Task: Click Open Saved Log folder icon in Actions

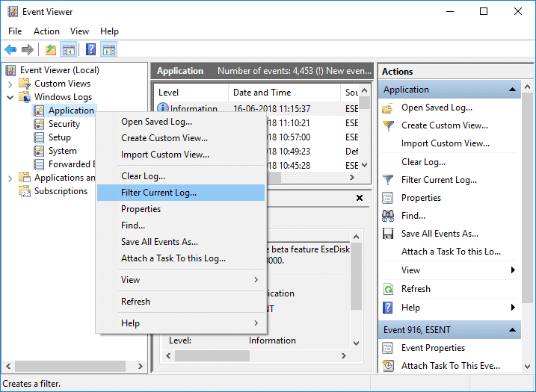Action: coord(388,108)
